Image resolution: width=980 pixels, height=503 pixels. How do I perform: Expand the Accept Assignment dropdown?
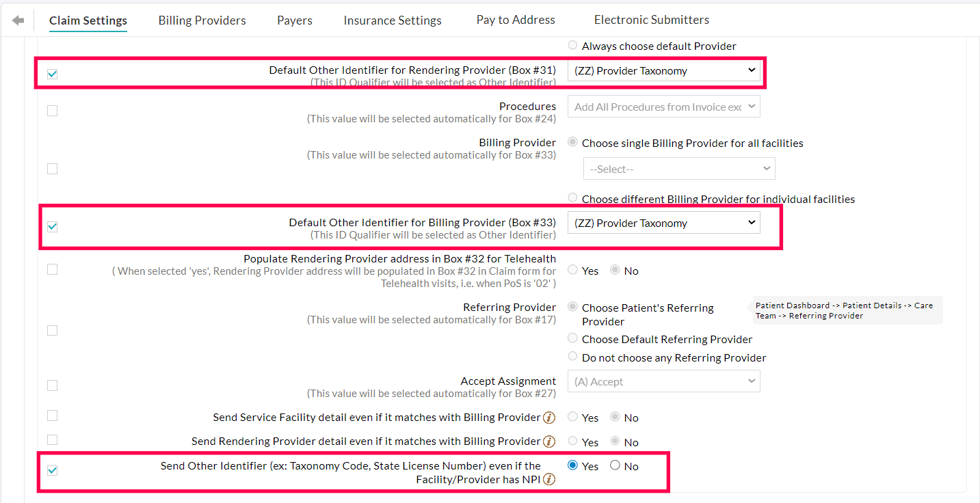pos(663,381)
